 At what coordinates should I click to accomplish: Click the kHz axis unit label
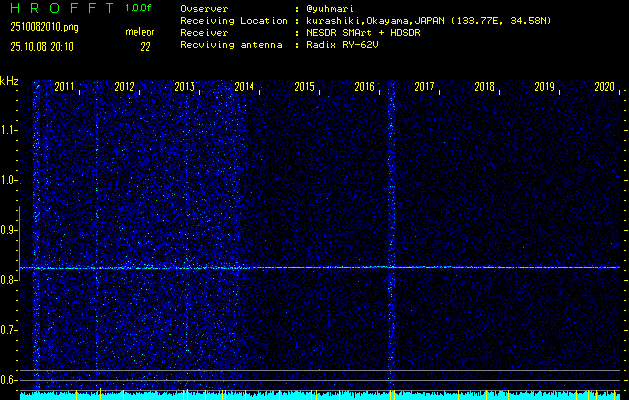coord(9,81)
